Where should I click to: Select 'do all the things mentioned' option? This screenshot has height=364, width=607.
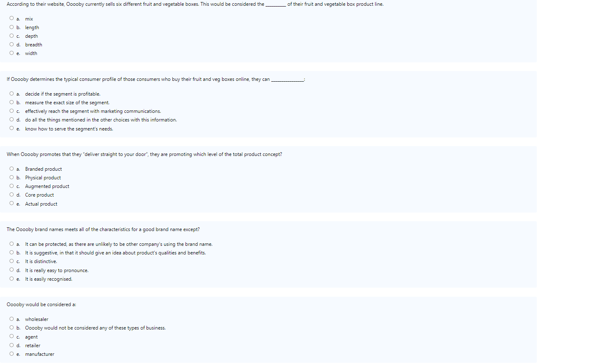[11, 119]
